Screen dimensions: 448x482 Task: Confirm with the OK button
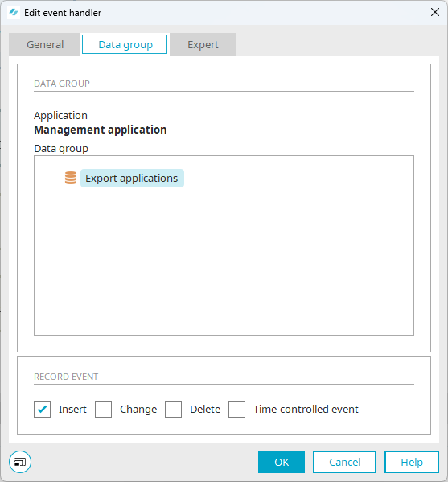(282, 462)
